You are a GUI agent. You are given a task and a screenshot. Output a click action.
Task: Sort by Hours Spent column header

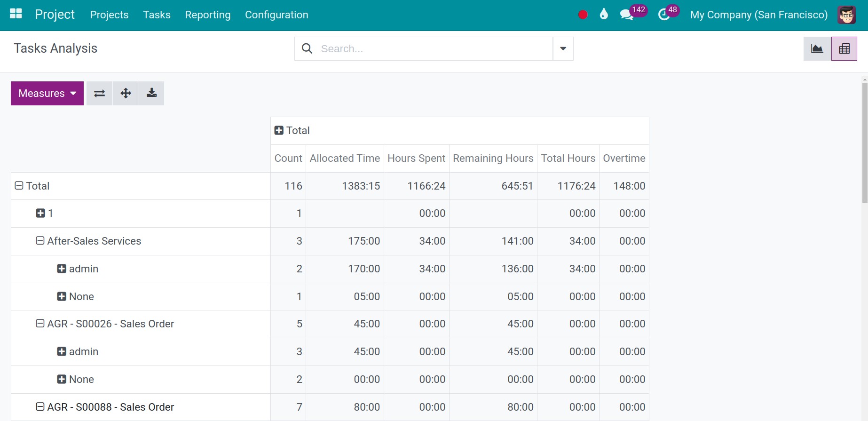point(416,159)
